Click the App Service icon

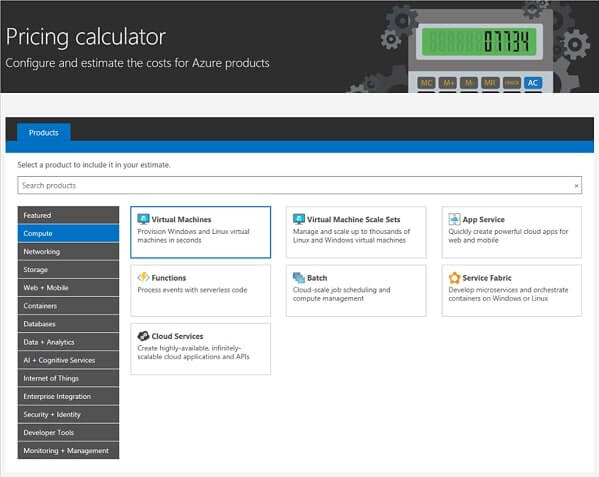click(x=454, y=219)
